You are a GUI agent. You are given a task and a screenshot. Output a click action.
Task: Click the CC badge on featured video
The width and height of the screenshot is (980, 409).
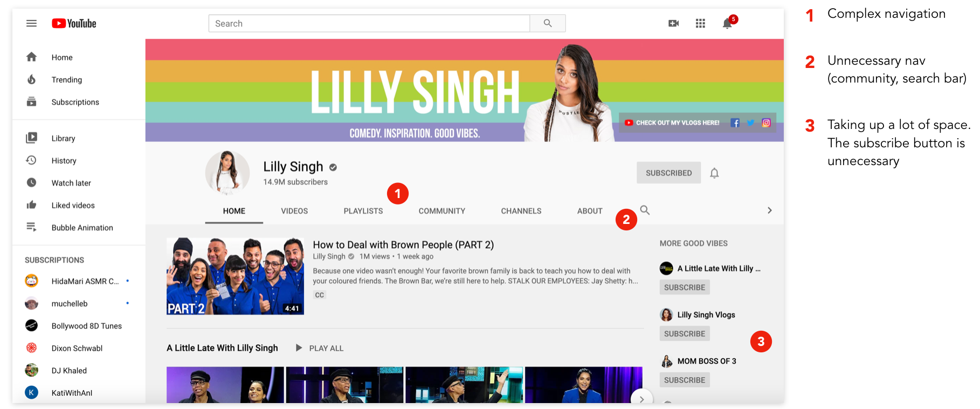pyautogui.click(x=320, y=295)
